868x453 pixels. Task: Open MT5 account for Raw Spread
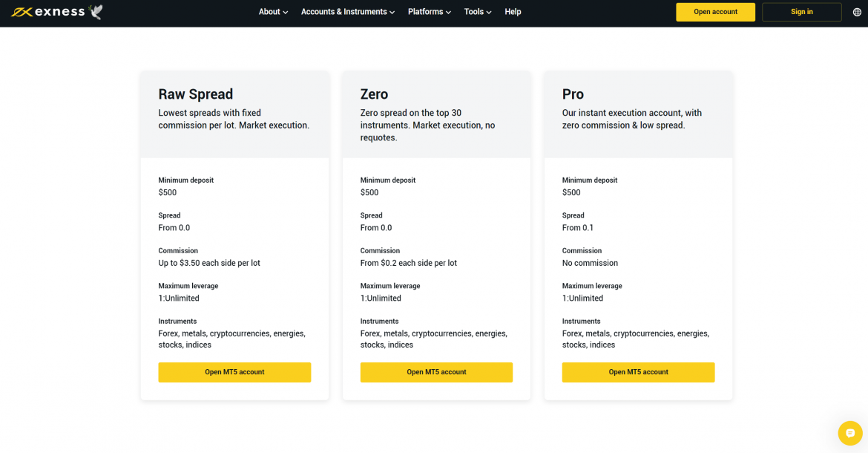pos(234,372)
